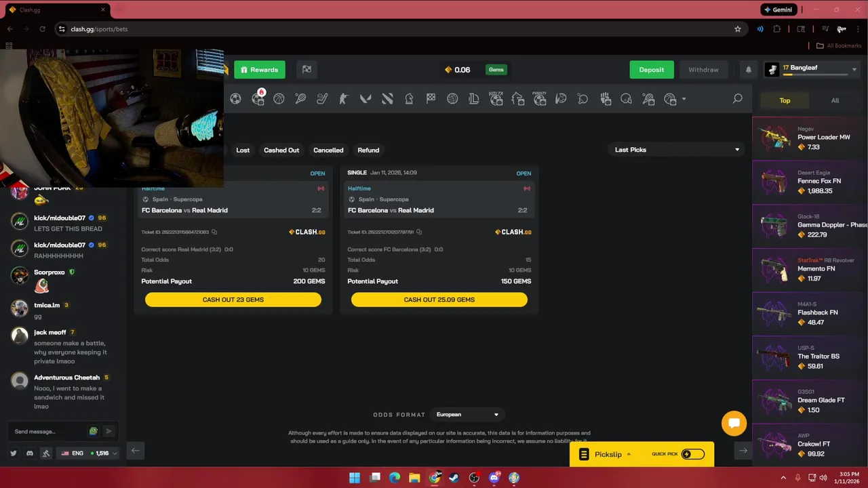Viewport: 868px width, 488px height.
Task: Open the racing checkered flag icon
Action: (431, 99)
